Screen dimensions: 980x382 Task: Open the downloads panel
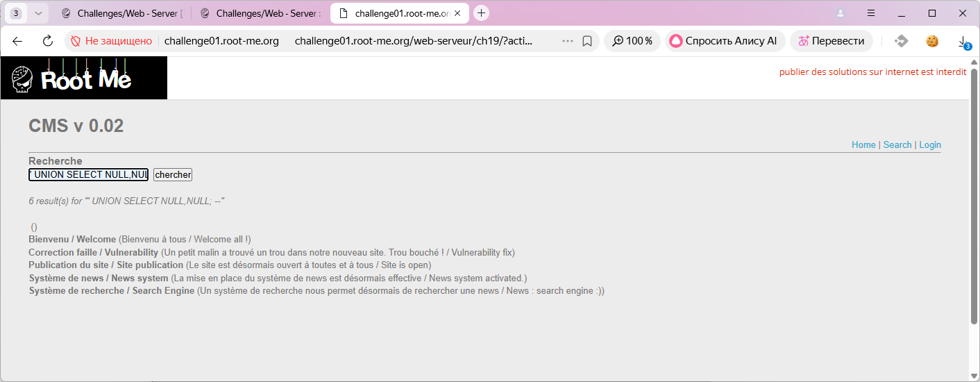coord(963,42)
